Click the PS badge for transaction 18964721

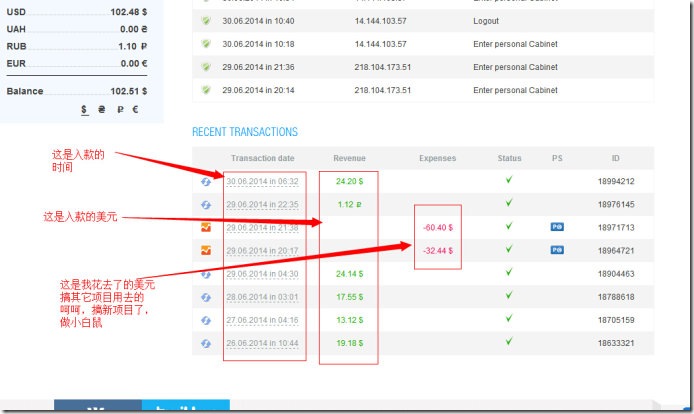(x=557, y=251)
